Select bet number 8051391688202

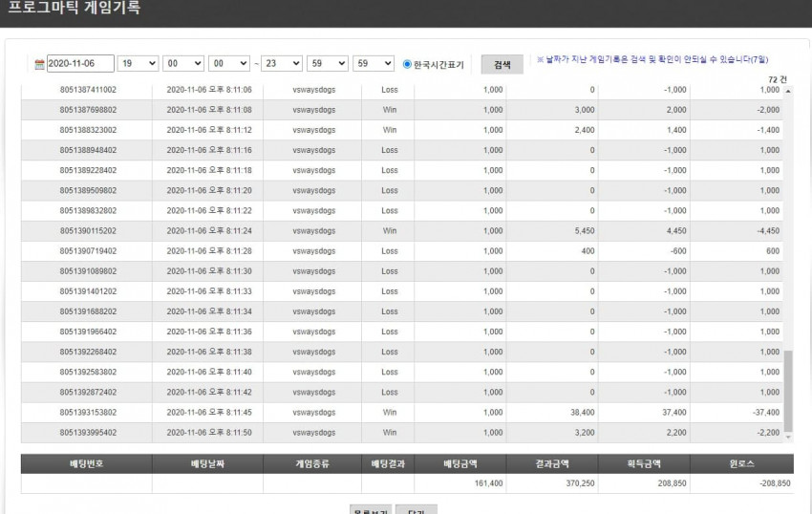(88, 311)
